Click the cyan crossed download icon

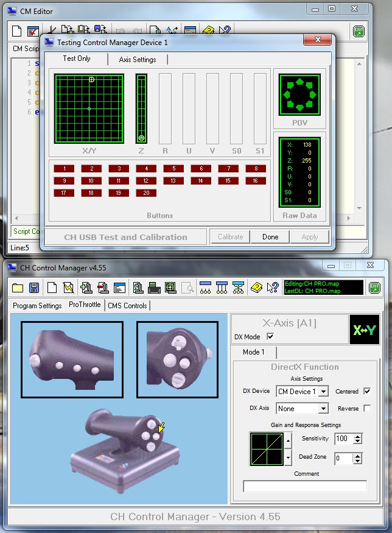click(238, 288)
